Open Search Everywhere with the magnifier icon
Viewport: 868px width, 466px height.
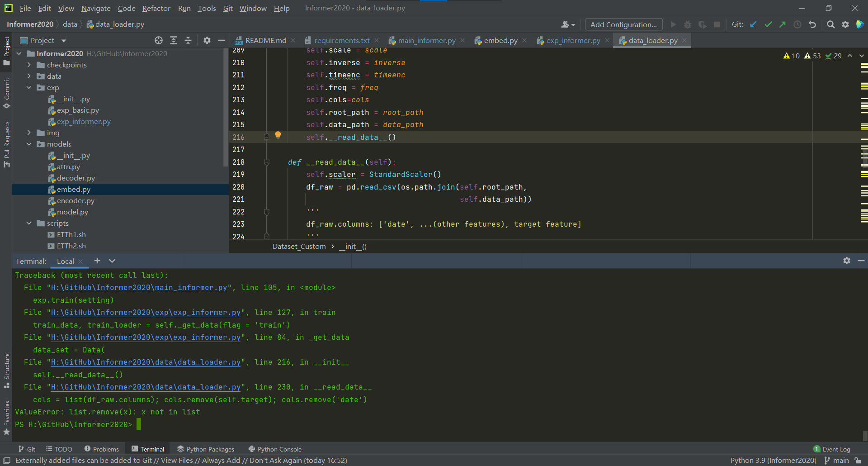(x=830, y=24)
